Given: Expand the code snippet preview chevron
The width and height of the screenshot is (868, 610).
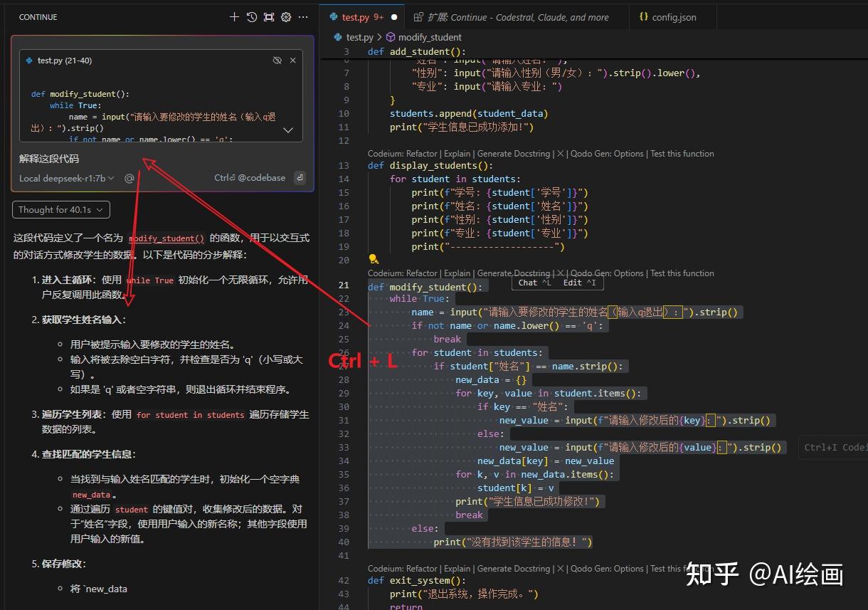Looking at the screenshot, I should 287,130.
